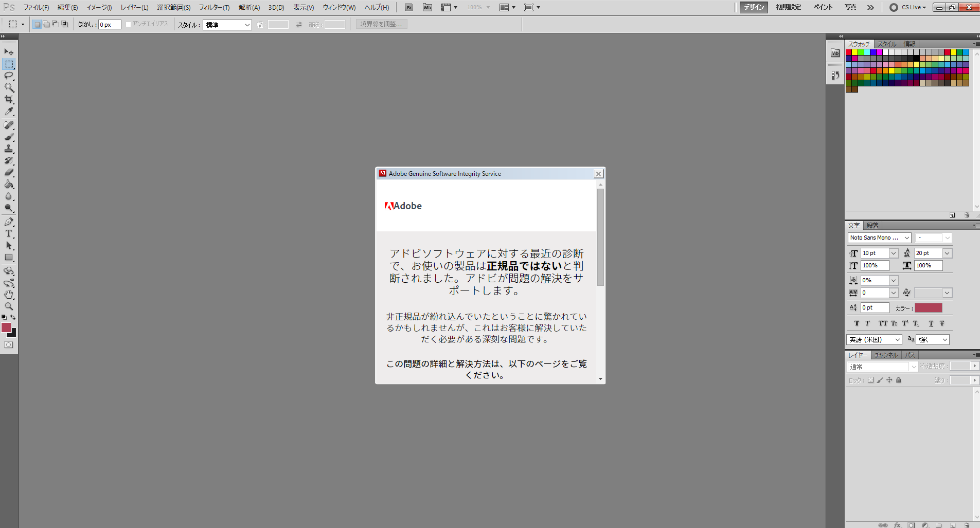This screenshot has width=980, height=528.
Task: Open layer blend mode dropdown 通常
Action: [x=883, y=366]
